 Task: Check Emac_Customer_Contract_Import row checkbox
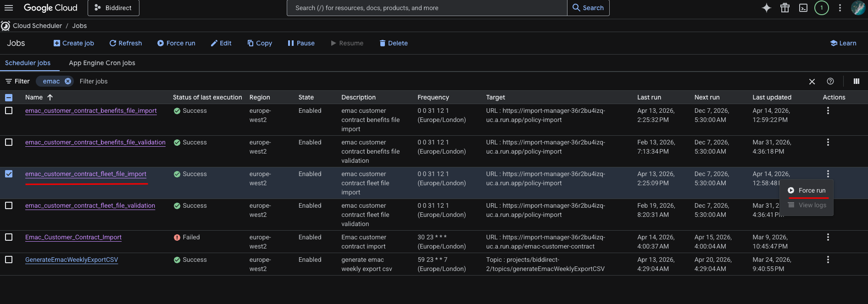click(x=9, y=237)
